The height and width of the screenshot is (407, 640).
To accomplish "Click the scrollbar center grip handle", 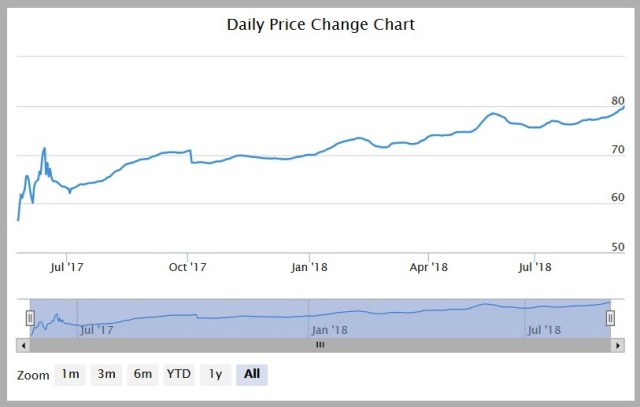I will [x=321, y=344].
